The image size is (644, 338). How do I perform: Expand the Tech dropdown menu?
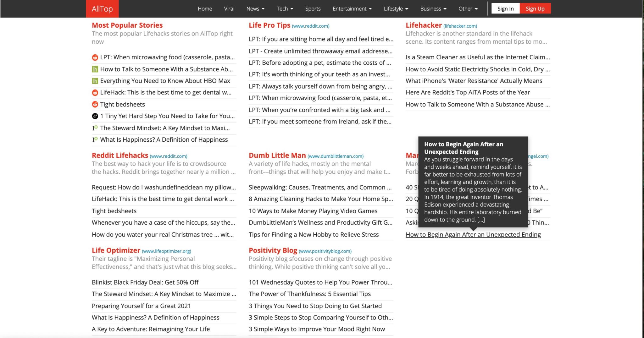285,9
